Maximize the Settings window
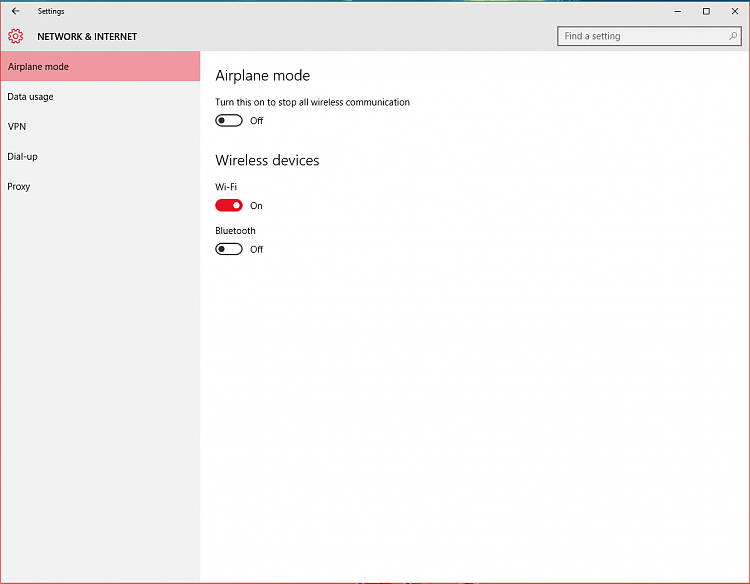Viewport: 750px width, 584px height. (706, 11)
